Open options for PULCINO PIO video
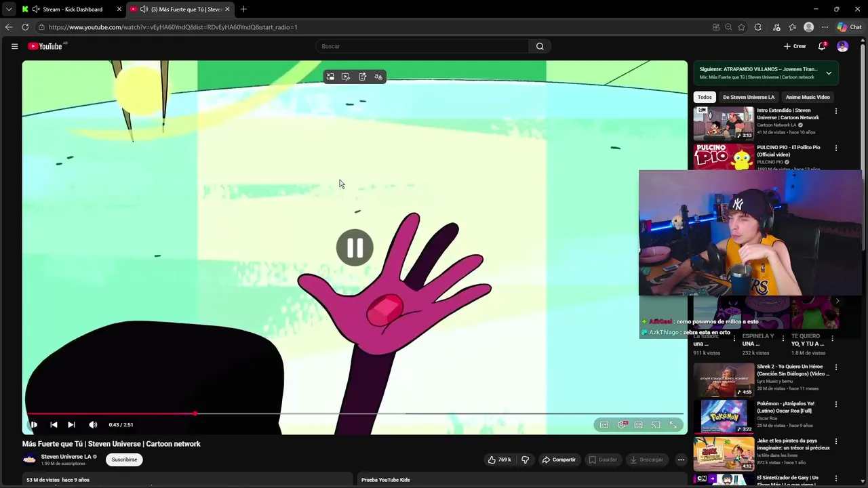 click(x=836, y=148)
